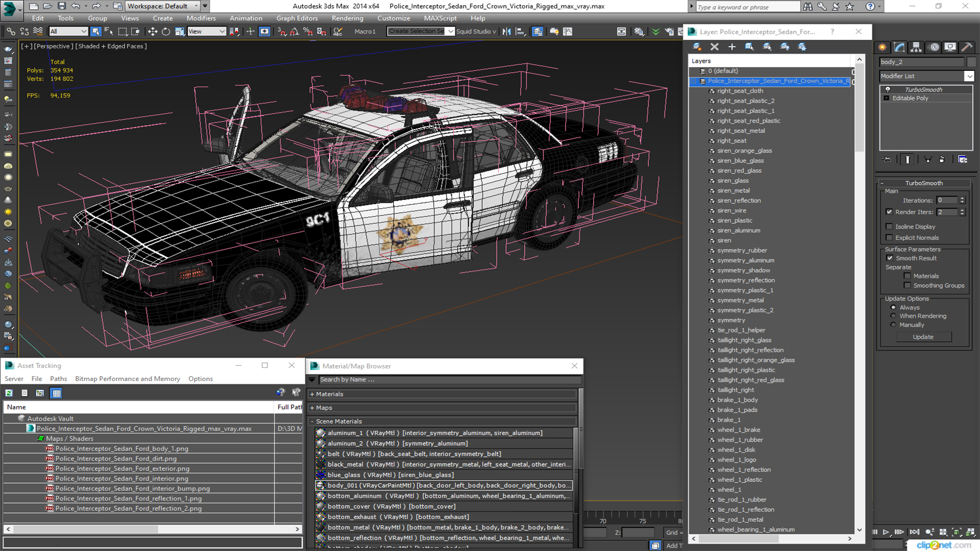The height and width of the screenshot is (551, 980).
Task: Open the Paths menu in Asset Tracking
Action: pyautogui.click(x=58, y=379)
